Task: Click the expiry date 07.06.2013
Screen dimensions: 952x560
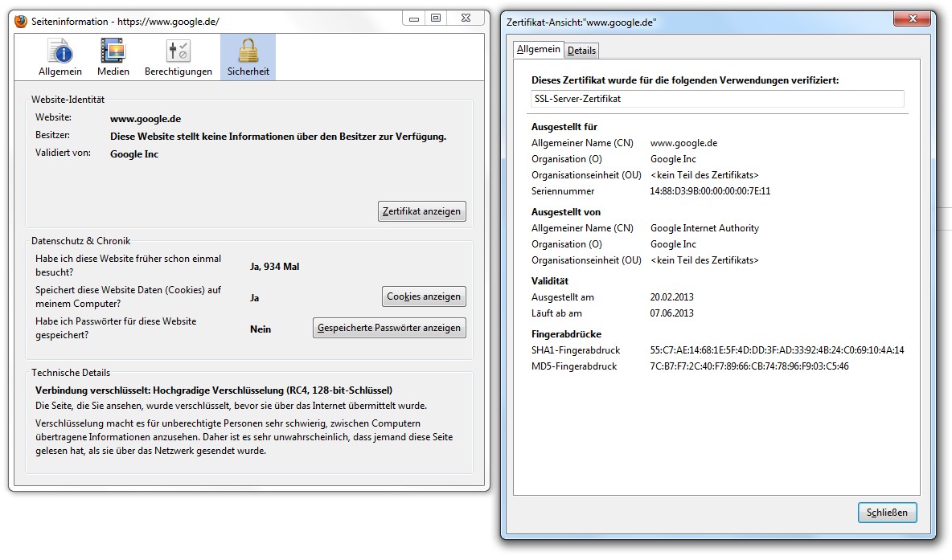Action: click(x=671, y=313)
